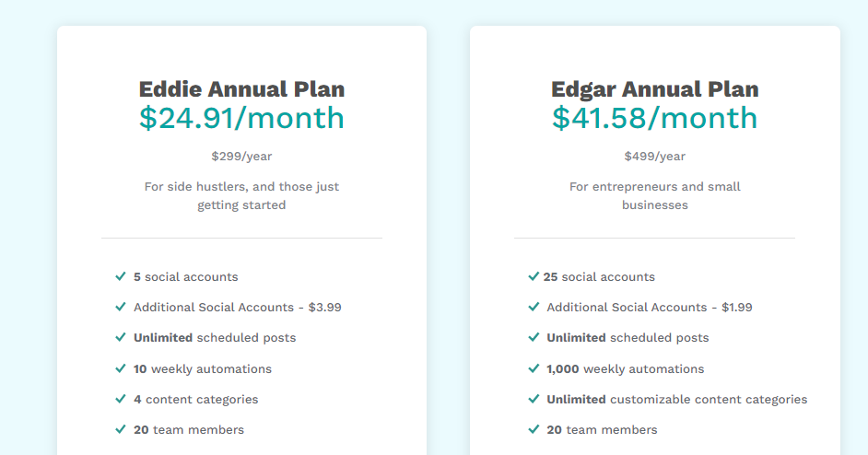Viewport: 868px width, 455px height.
Task: Click the side hustlers description text
Action: coord(241,195)
